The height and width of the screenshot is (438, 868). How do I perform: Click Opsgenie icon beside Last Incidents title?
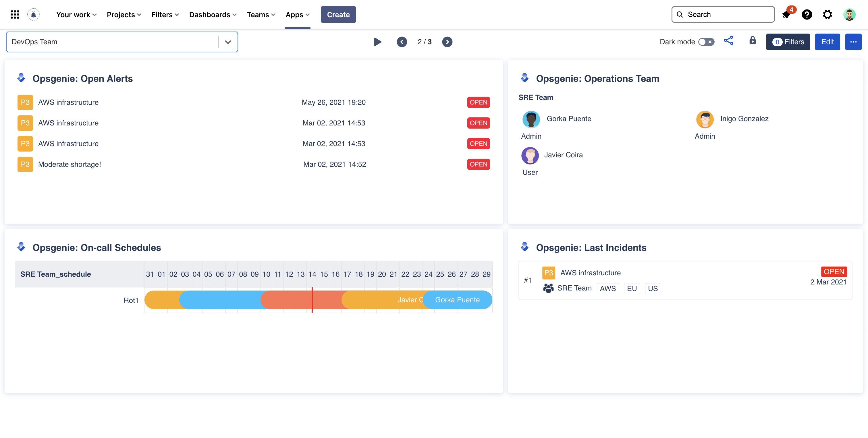[x=525, y=247]
